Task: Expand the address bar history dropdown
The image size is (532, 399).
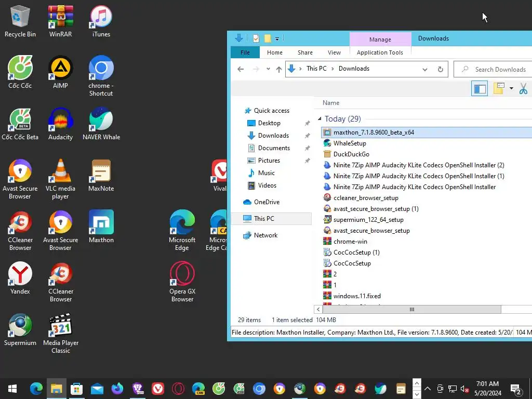Action: tap(424, 69)
